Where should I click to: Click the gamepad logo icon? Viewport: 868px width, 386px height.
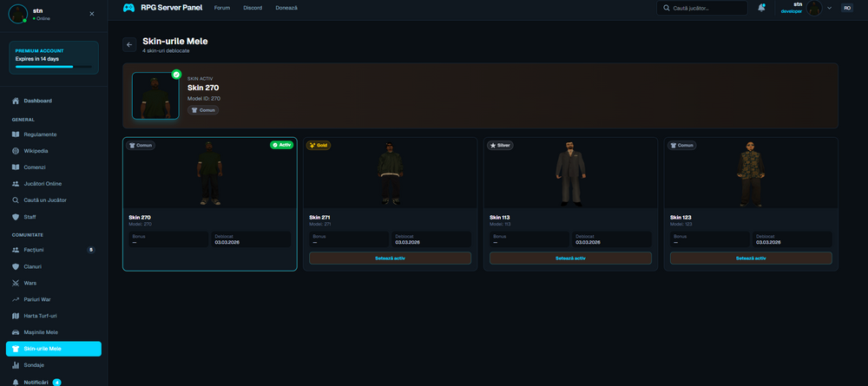128,8
